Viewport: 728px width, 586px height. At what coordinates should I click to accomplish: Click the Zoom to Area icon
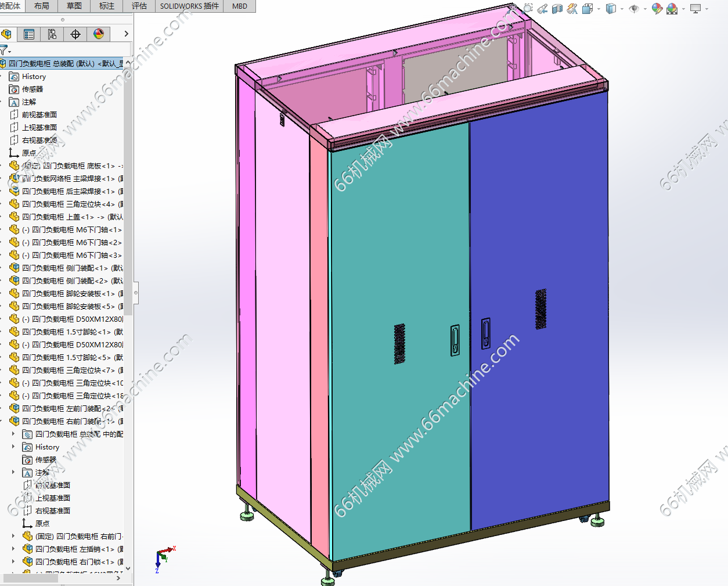(527, 9)
